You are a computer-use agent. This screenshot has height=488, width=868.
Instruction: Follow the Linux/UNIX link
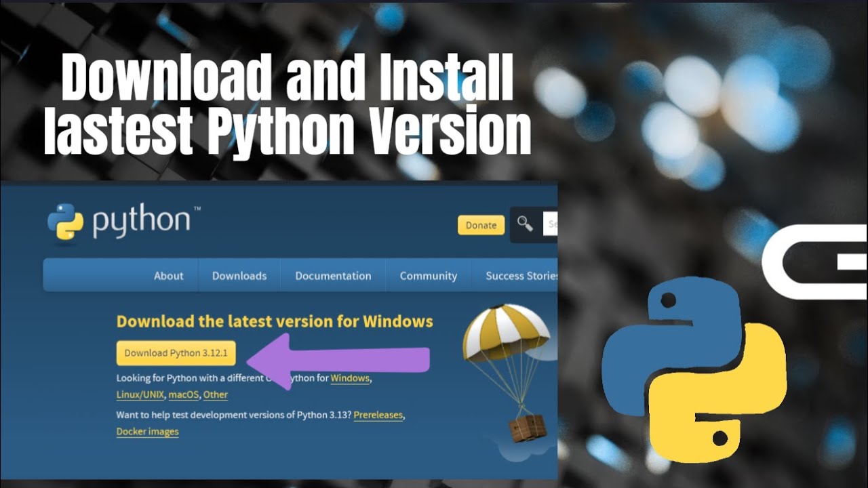[140, 394]
